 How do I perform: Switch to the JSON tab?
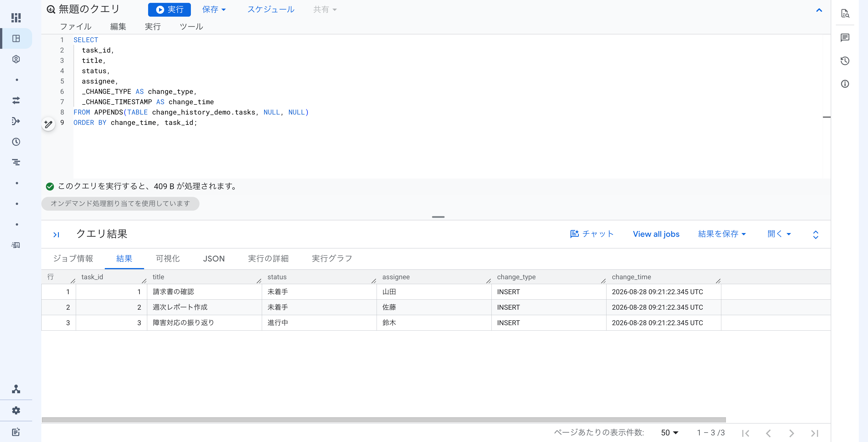pos(214,258)
